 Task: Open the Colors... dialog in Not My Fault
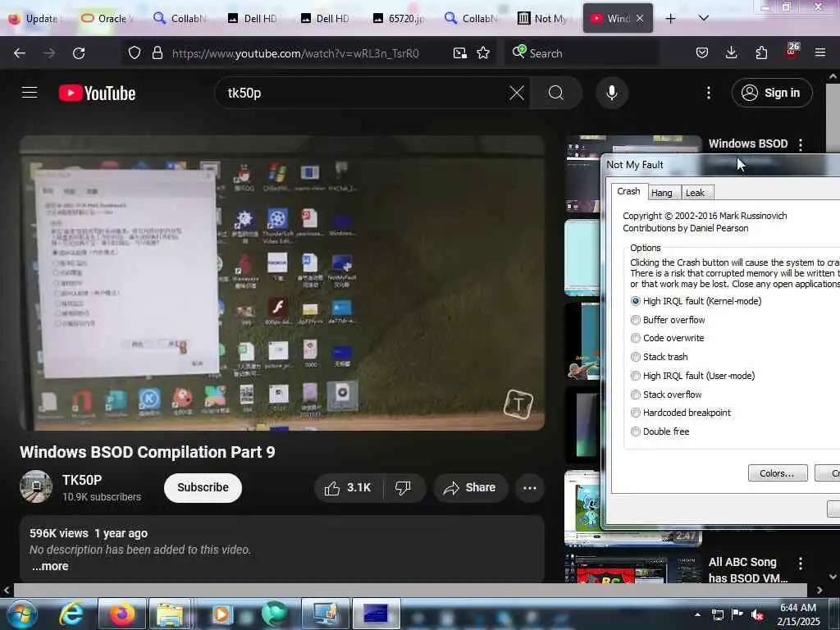click(x=777, y=473)
